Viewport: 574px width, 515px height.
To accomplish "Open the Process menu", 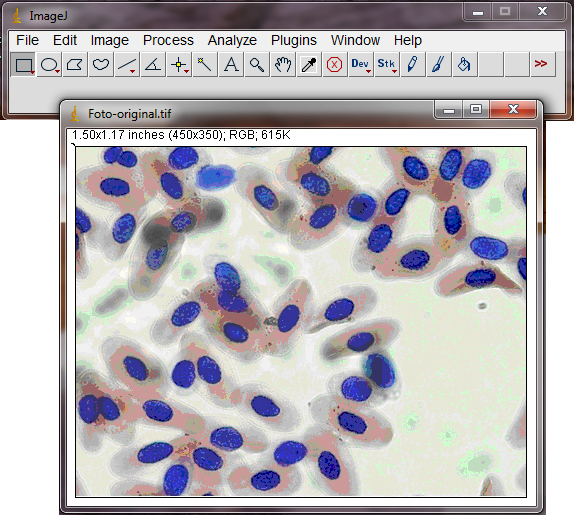I will (x=168, y=40).
